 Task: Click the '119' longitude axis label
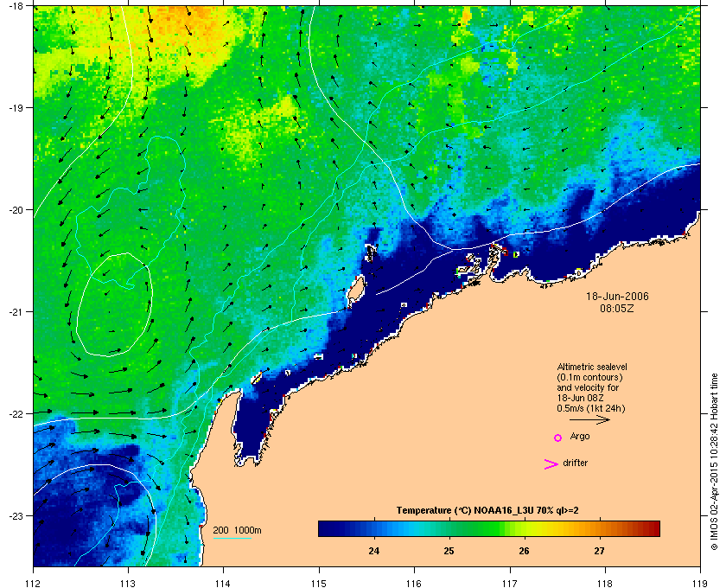coord(699,583)
